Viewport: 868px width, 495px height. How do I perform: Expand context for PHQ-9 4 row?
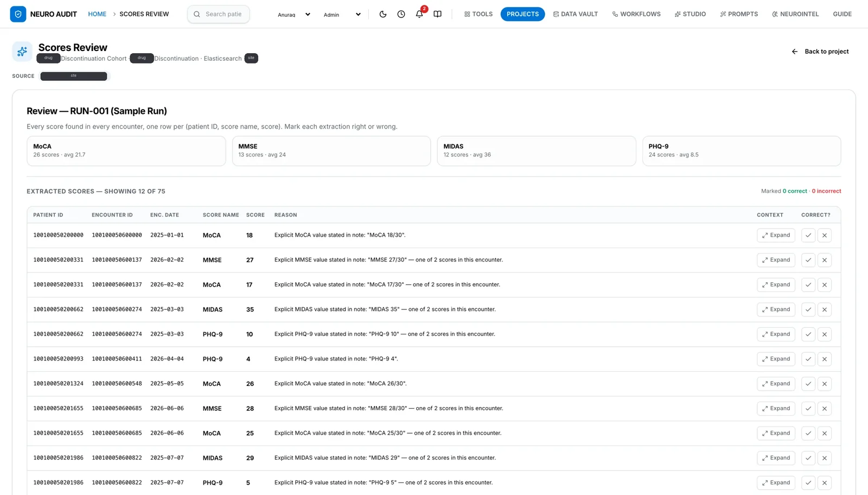(776, 359)
